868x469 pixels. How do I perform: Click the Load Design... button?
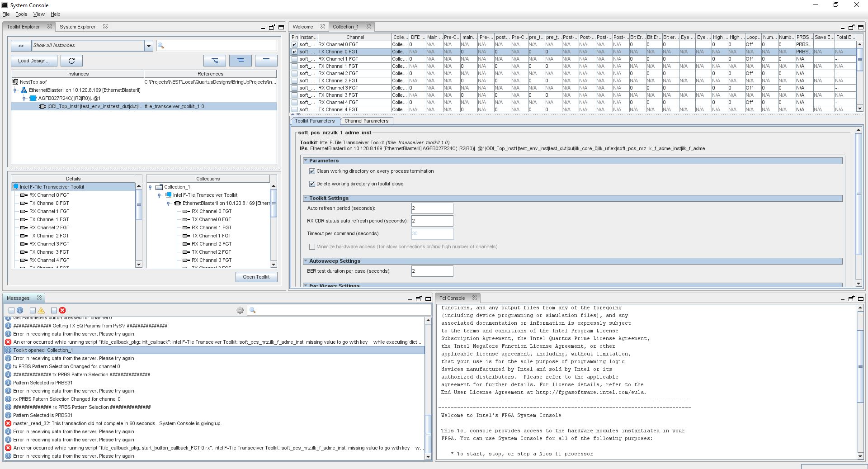(x=34, y=61)
